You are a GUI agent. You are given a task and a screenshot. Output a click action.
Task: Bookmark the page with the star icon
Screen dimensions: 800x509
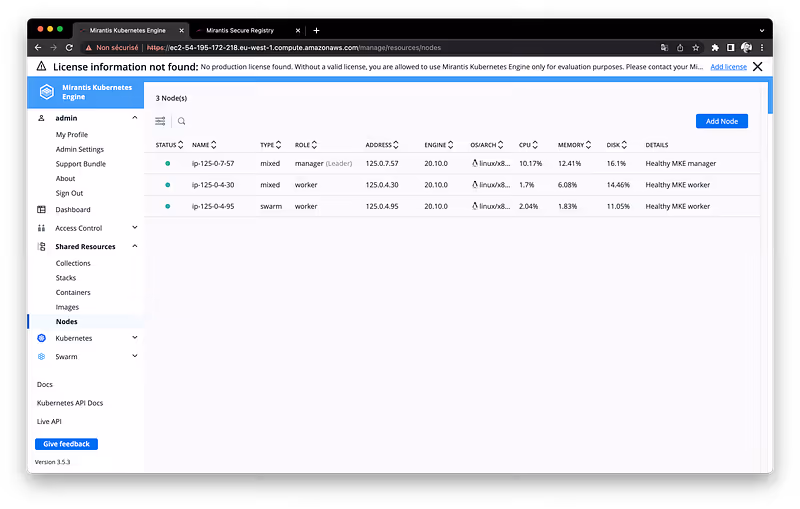coord(696,47)
